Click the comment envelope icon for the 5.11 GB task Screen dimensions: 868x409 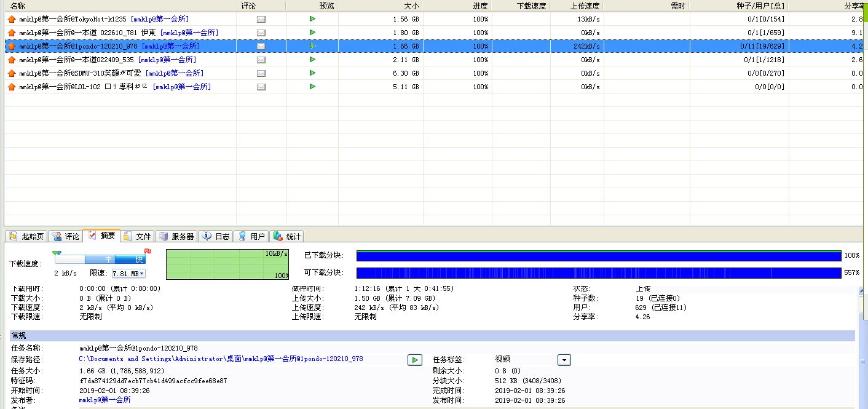[x=261, y=87]
